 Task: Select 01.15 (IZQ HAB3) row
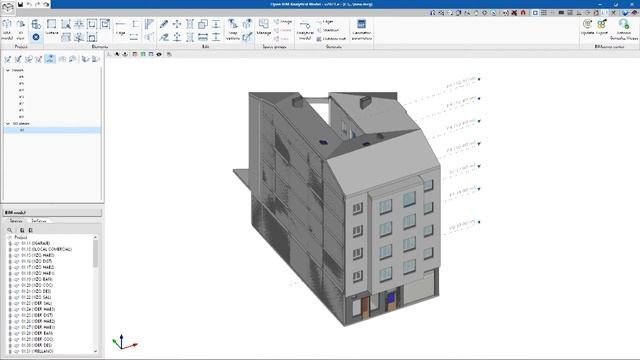tap(38, 255)
